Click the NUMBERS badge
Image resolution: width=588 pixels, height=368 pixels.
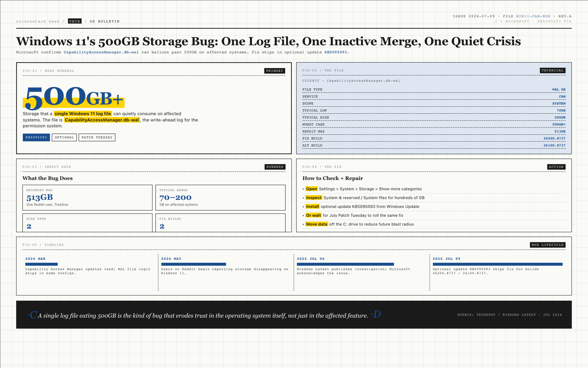point(275,167)
